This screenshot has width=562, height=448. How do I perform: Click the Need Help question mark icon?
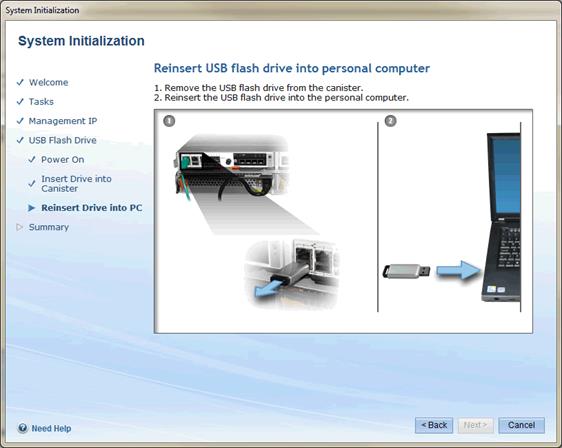23,428
